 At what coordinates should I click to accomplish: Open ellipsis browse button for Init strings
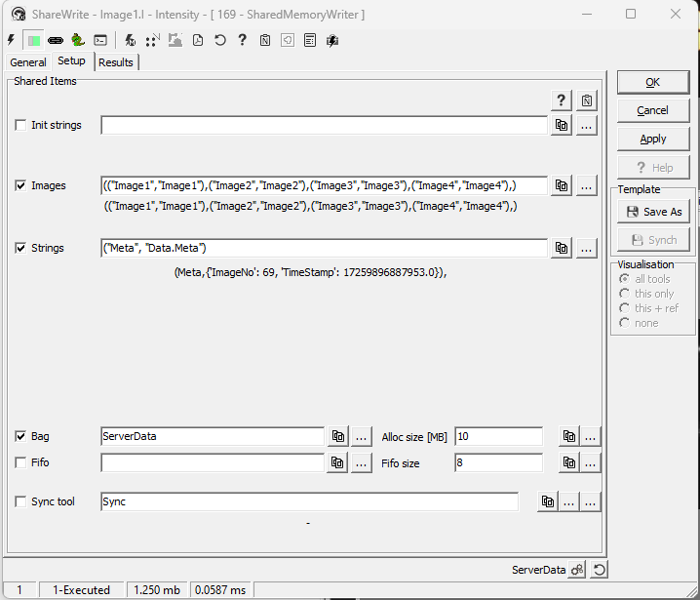click(587, 126)
